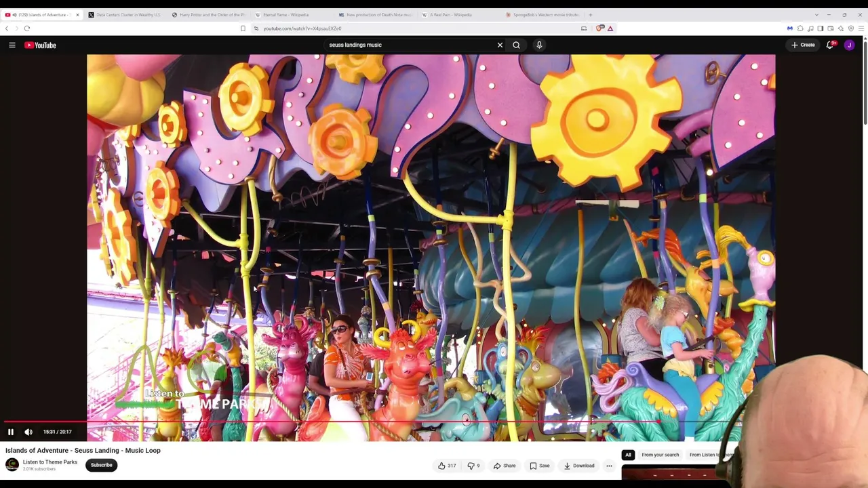Open the YouTube guide hamburger menu
This screenshot has height=488, width=868.
point(12,45)
